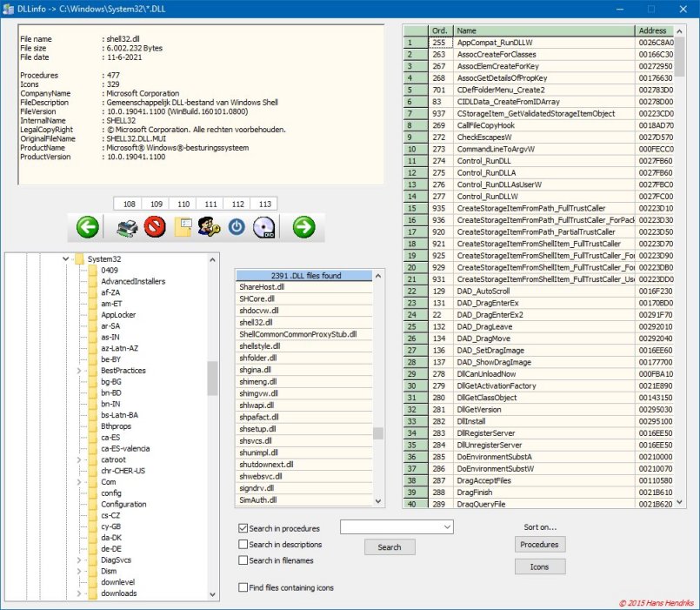Select the DragAcceptFiles procedure row

(x=539, y=480)
